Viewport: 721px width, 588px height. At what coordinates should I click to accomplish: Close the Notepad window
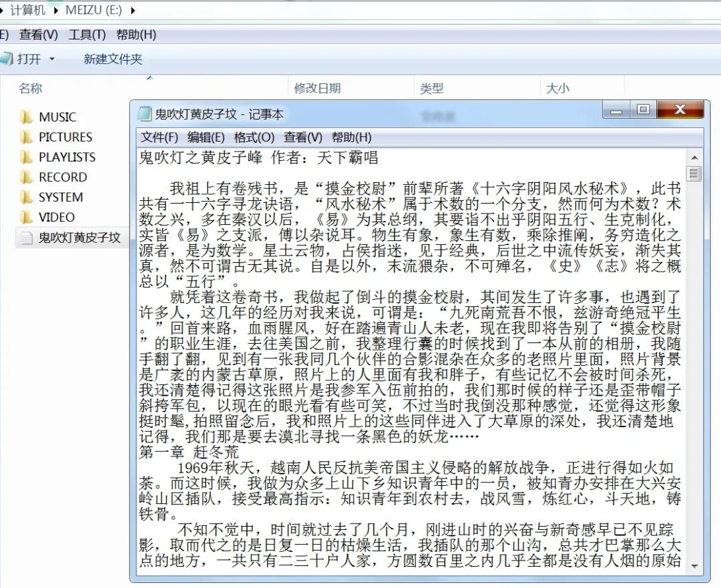(x=680, y=110)
